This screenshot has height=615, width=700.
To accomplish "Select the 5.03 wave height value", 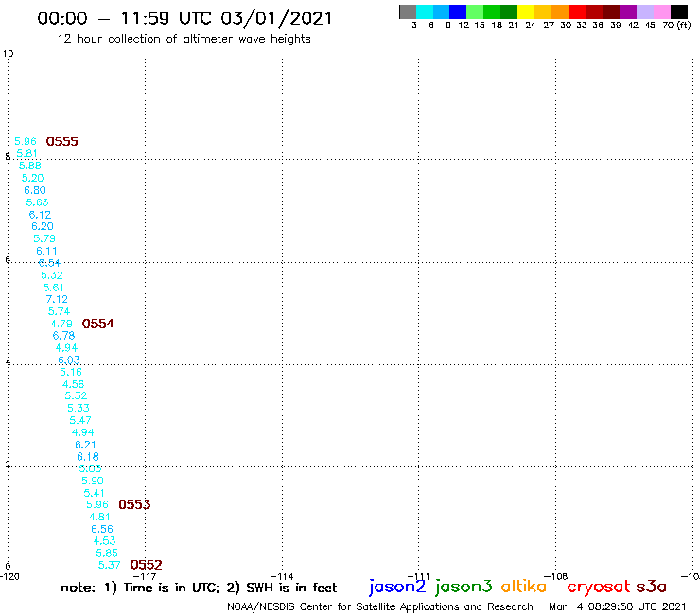I will tap(91, 469).
